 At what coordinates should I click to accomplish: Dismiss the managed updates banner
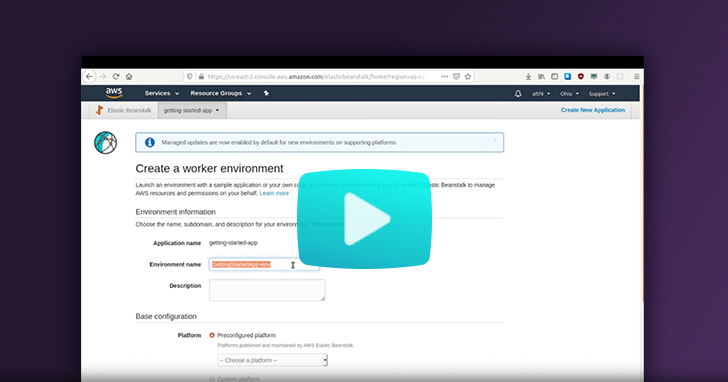coord(495,141)
